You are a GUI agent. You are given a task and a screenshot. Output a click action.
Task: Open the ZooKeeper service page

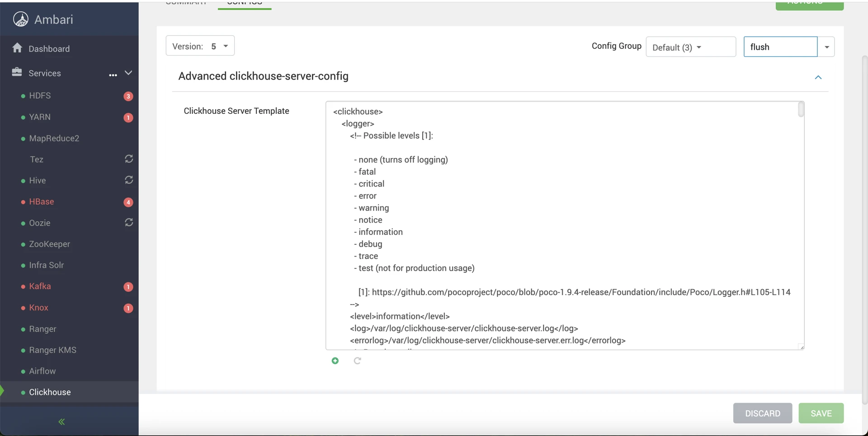point(49,244)
